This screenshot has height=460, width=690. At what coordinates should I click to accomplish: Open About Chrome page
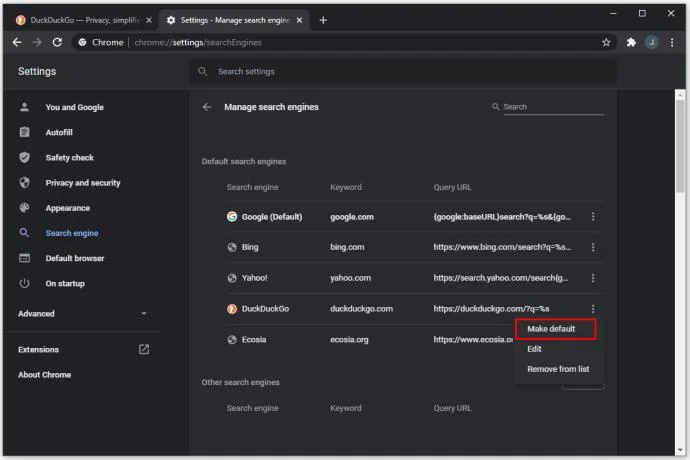click(x=44, y=375)
